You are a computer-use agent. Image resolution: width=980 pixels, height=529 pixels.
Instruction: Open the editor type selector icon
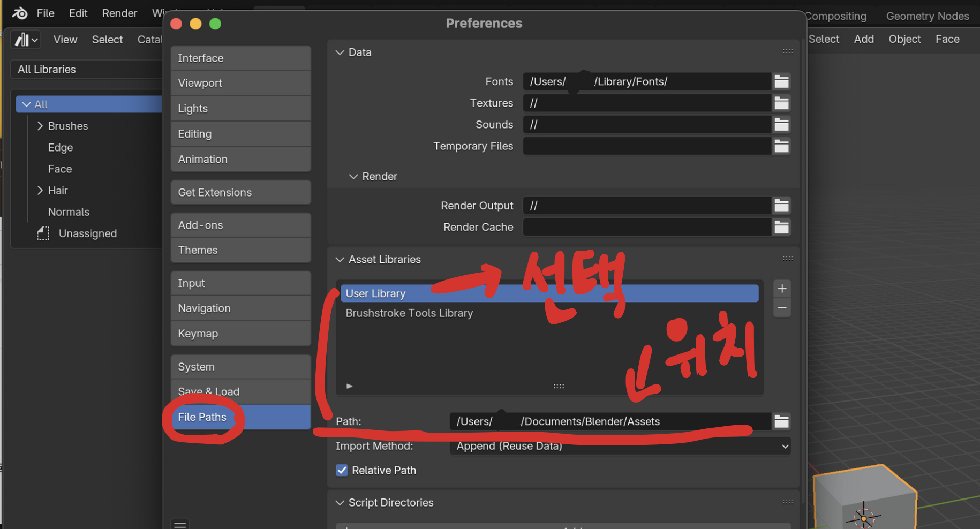pyautogui.click(x=26, y=40)
